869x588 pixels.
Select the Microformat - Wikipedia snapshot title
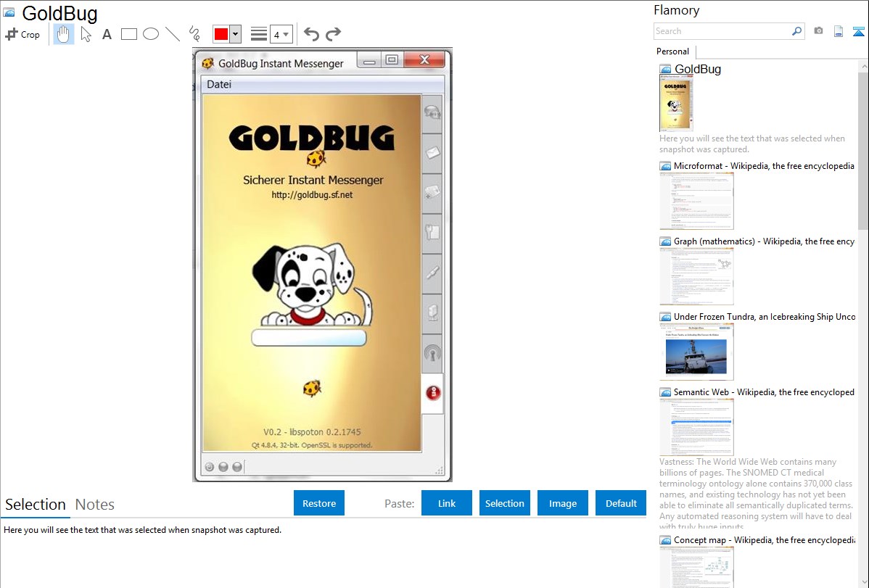(764, 166)
